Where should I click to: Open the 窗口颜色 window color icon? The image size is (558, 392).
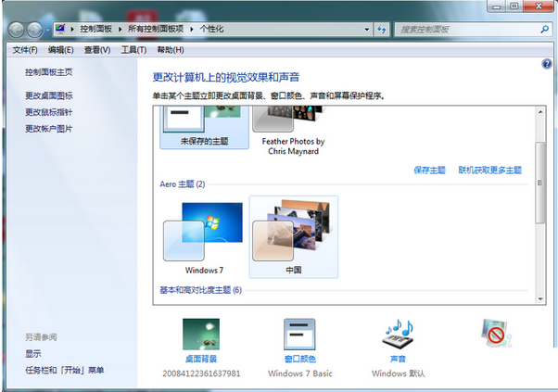tap(299, 337)
